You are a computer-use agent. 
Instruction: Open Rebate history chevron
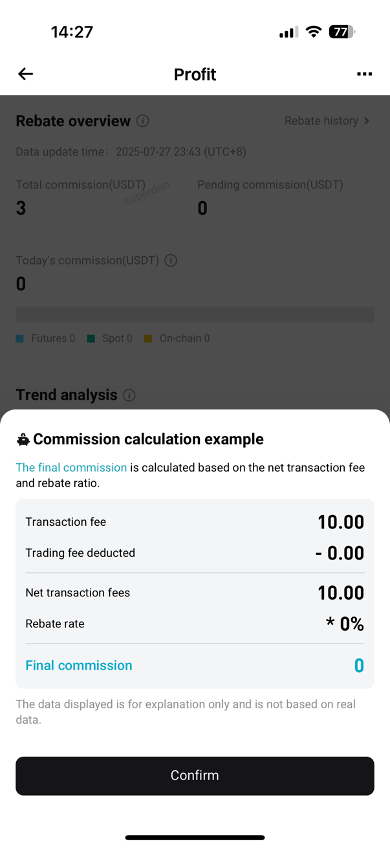[367, 121]
